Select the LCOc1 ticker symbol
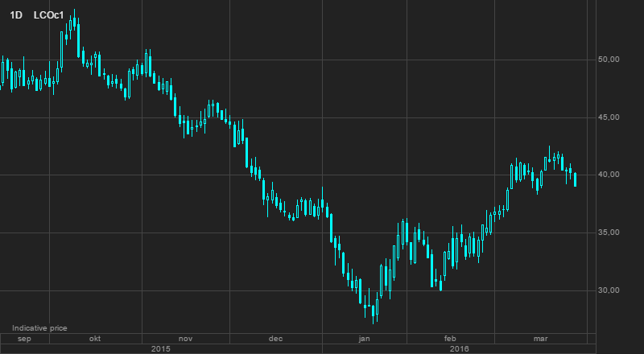The image size is (644, 354). tap(48, 15)
